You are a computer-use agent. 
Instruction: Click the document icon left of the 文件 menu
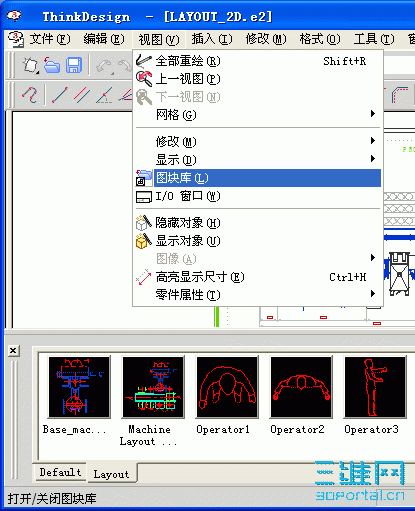pos(15,39)
